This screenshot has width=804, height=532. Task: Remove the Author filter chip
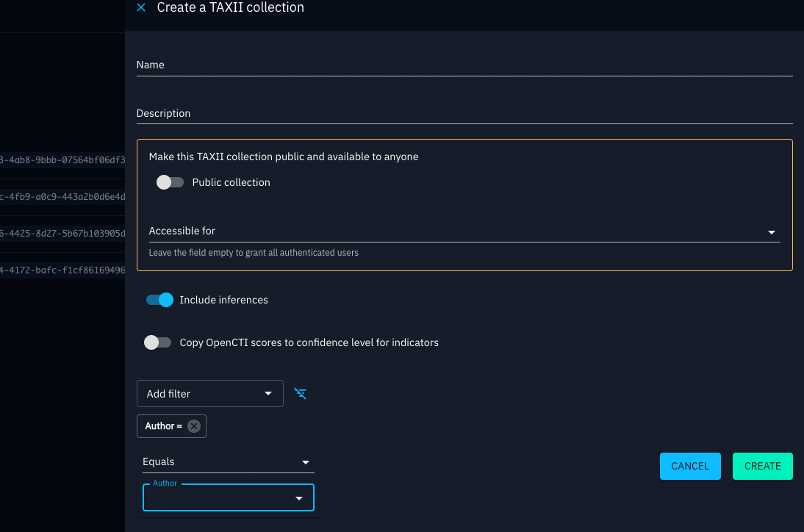tap(193, 426)
